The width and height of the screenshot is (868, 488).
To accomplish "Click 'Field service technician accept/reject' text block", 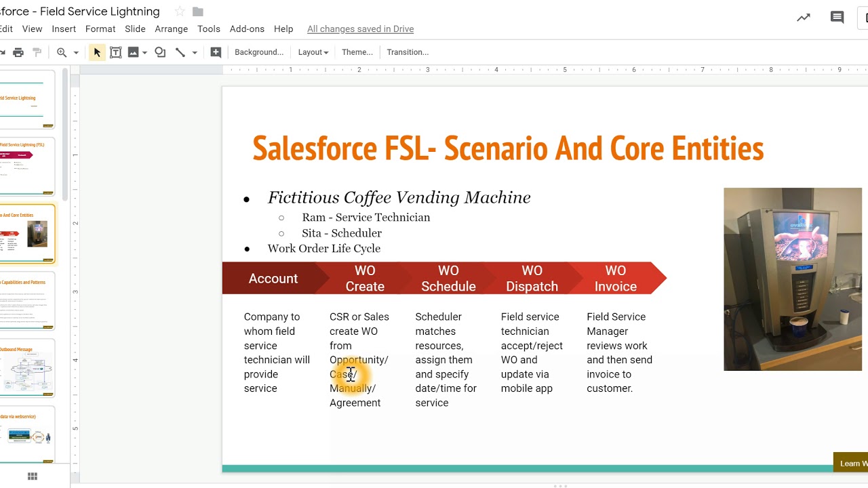I will click(x=532, y=352).
